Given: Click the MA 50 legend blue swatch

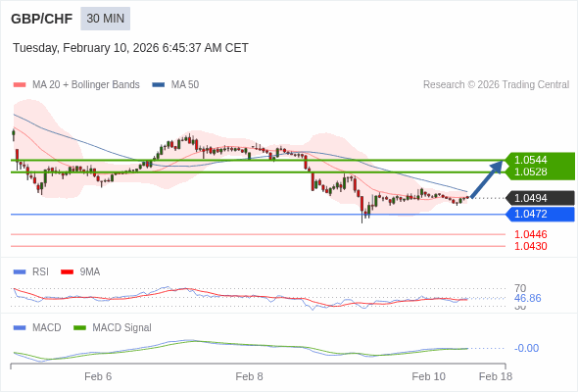Looking at the screenshot, I should pyautogui.click(x=159, y=85).
